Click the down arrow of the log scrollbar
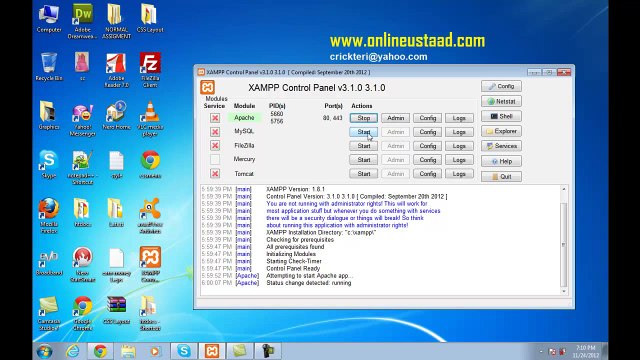 point(564,291)
